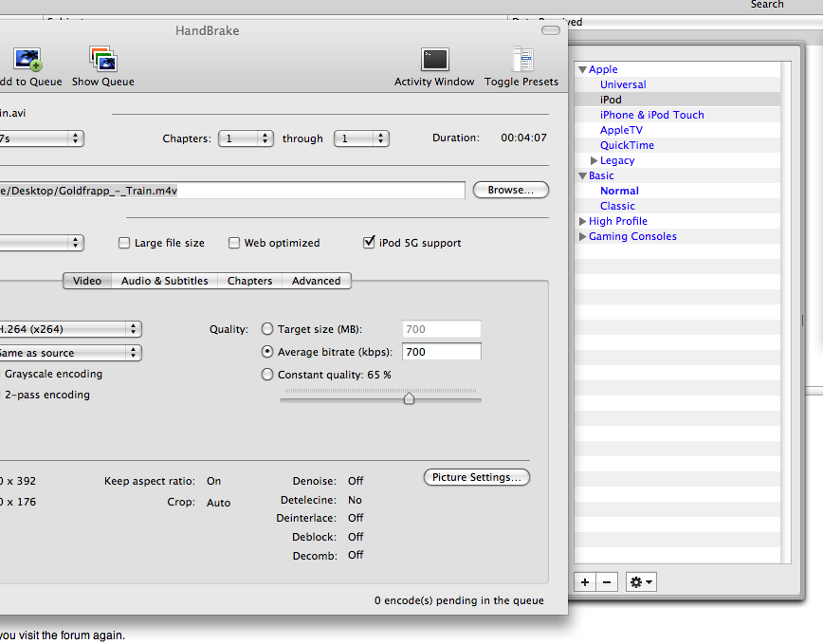Viewport: 823px width, 644px height.
Task: Uncheck iPod 5G support
Action: [369, 243]
